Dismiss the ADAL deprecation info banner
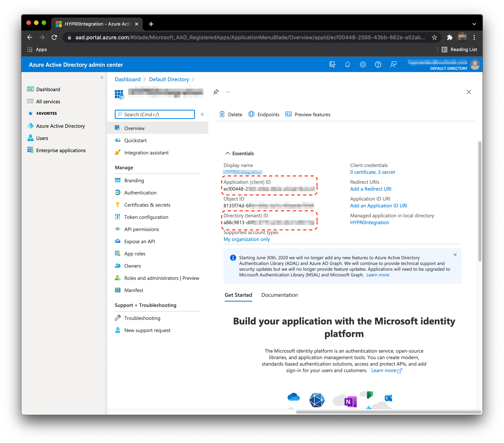 (455, 255)
